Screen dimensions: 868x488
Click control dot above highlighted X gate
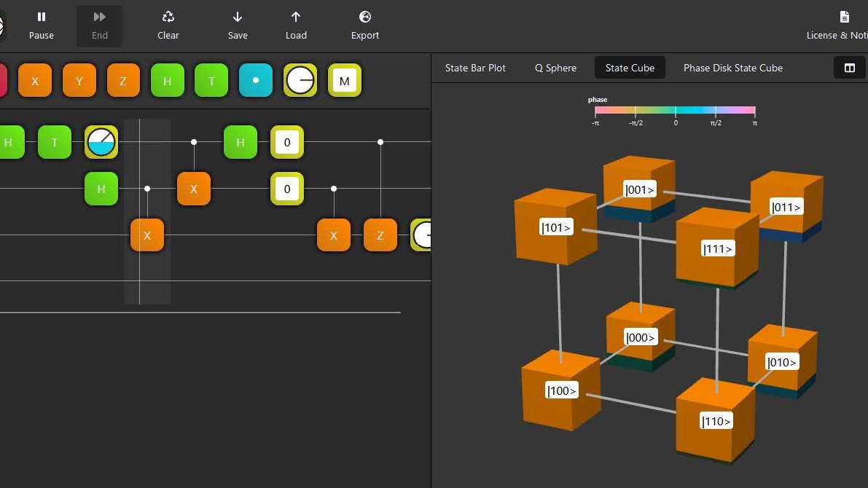point(147,189)
